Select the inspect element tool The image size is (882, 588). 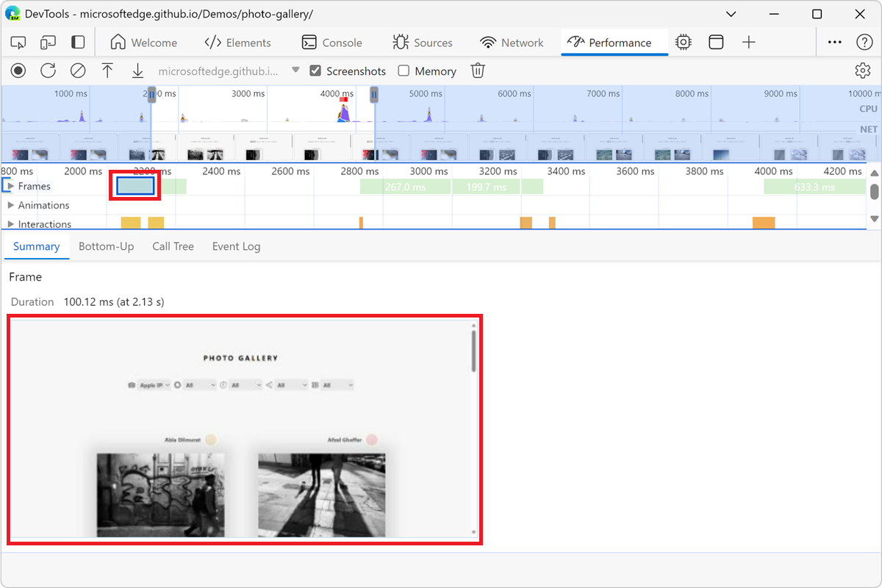pyautogui.click(x=18, y=43)
